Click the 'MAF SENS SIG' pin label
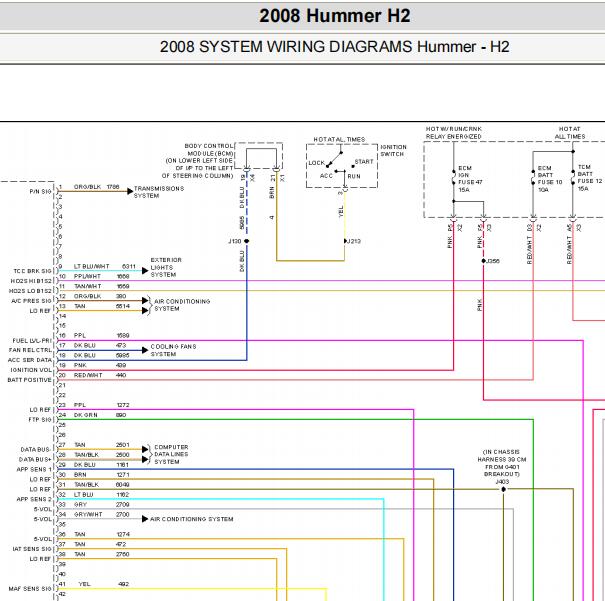The height and width of the screenshot is (601, 605). (x=30, y=589)
